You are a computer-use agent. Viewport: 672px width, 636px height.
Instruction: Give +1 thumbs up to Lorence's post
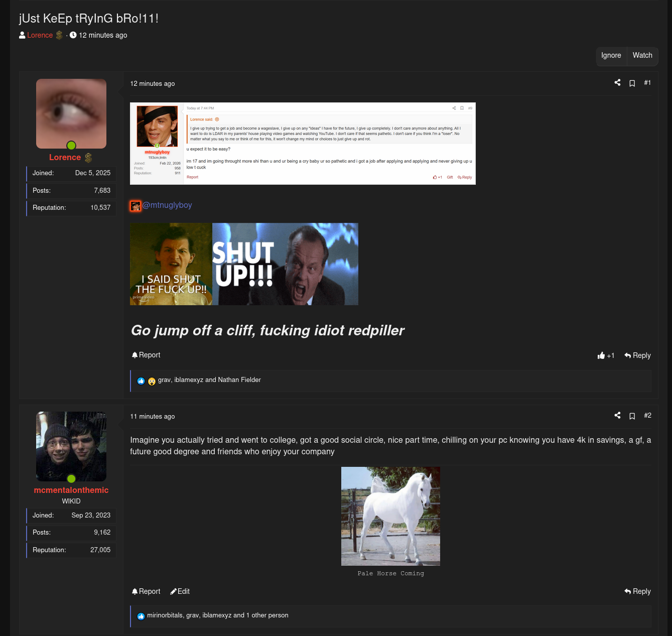[606, 355]
